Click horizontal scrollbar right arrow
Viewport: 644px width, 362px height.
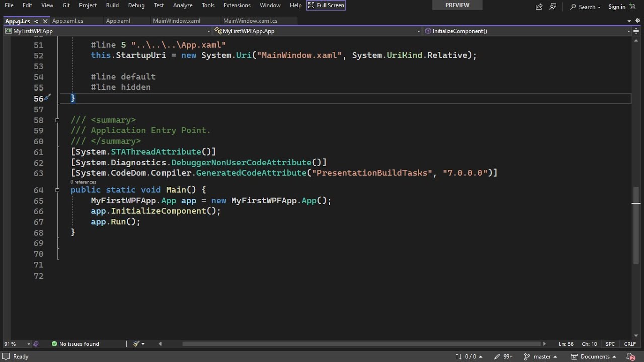coord(544,344)
